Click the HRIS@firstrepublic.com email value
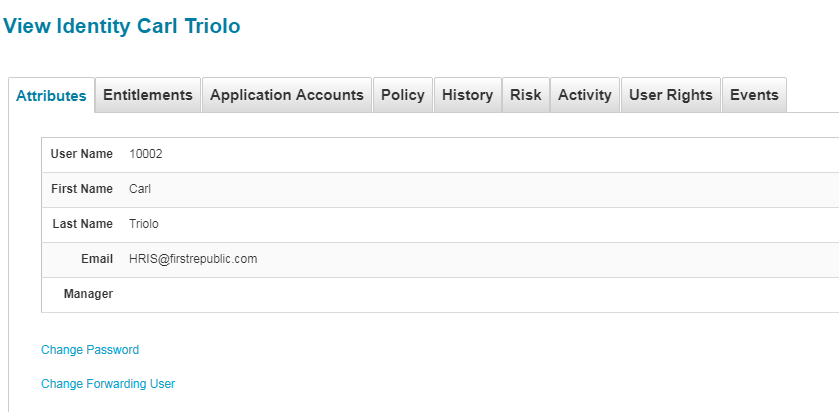 click(193, 259)
